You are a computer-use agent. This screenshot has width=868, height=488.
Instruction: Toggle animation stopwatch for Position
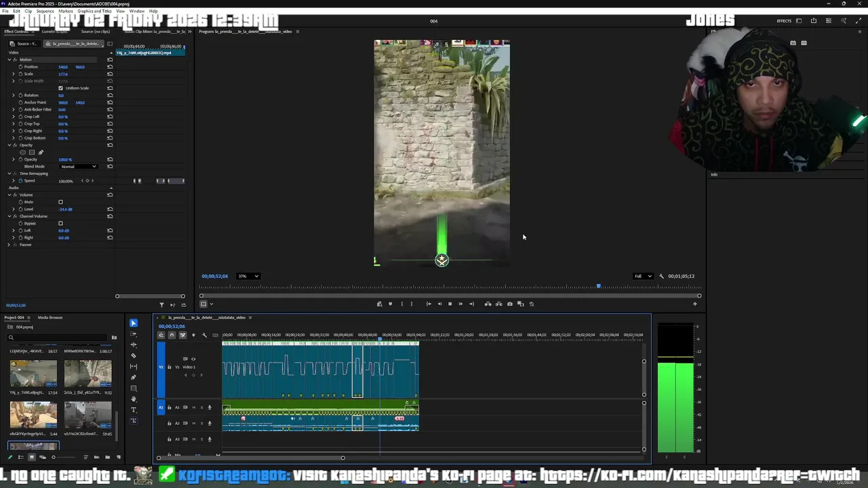pos(20,67)
